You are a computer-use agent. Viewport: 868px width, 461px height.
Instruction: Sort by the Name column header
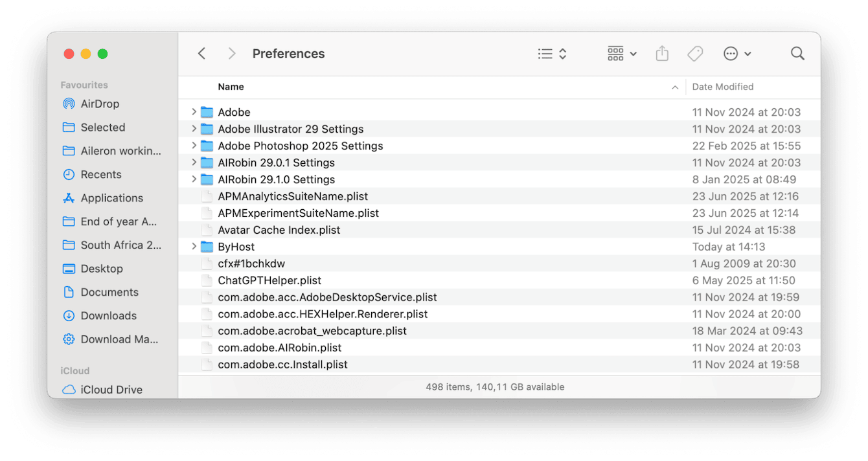click(x=231, y=87)
